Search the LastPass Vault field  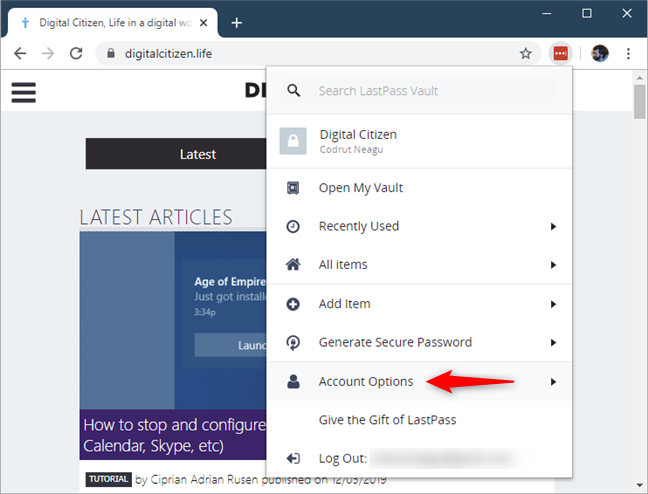tap(419, 91)
